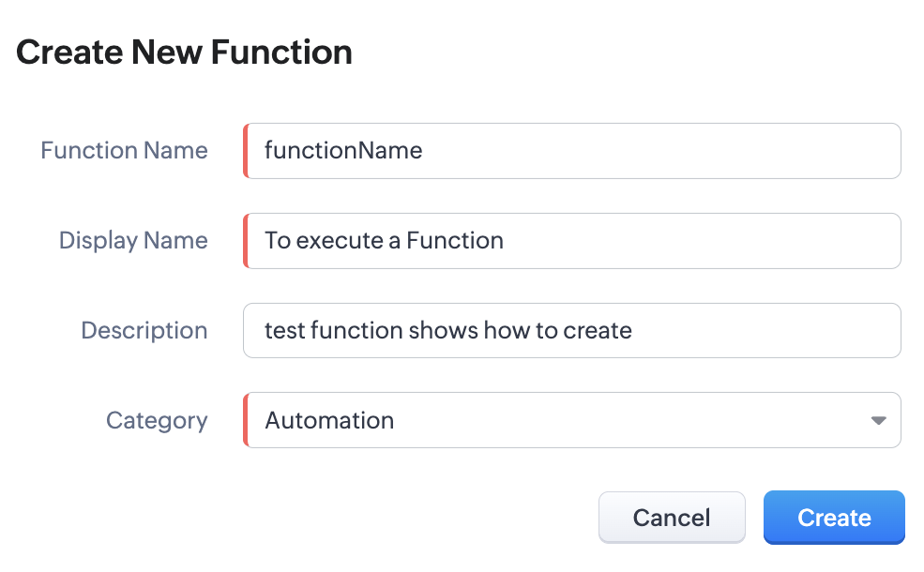The image size is (924, 572).
Task: Click on "test function shows how to create"
Action: tap(447, 331)
